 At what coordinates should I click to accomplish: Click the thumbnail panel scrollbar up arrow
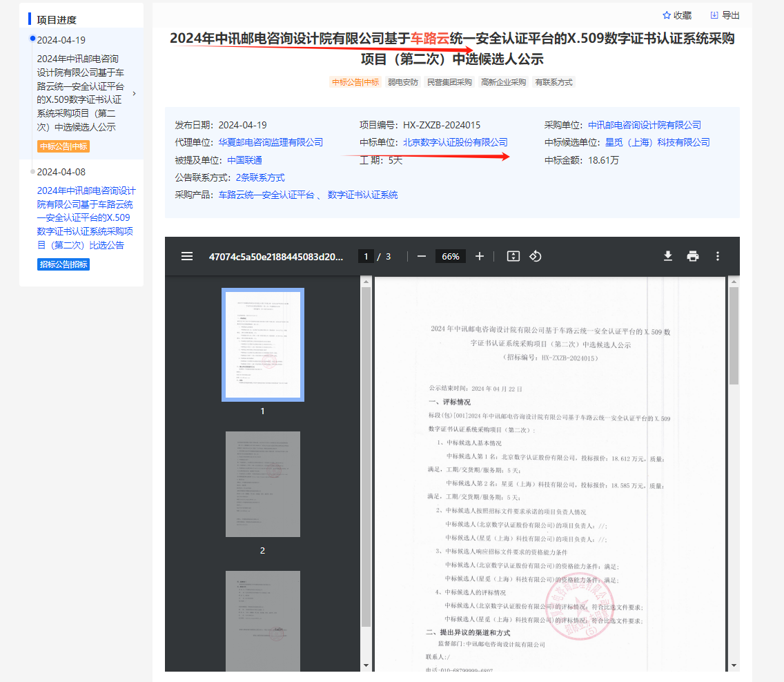point(366,282)
